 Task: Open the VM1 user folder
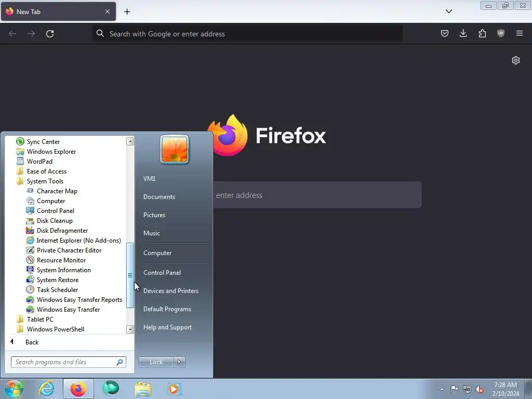(149, 179)
